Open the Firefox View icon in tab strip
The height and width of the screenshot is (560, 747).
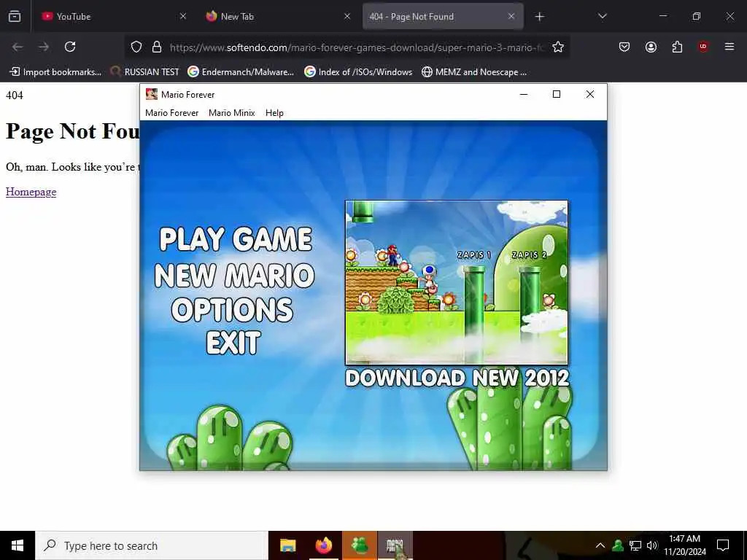15,16
